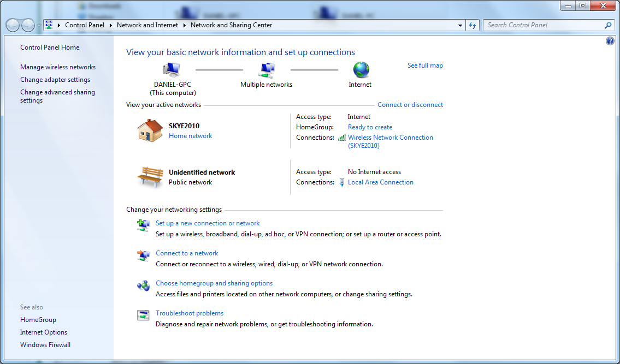The image size is (620, 364).
Task: Click the Troubleshoot problems icon
Action: tap(143, 315)
